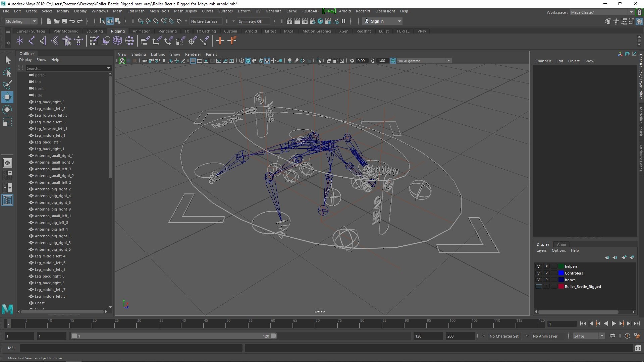This screenshot has width=644, height=362.
Task: Open the 24 fps frame rate dropdown
Action: click(588, 336)
